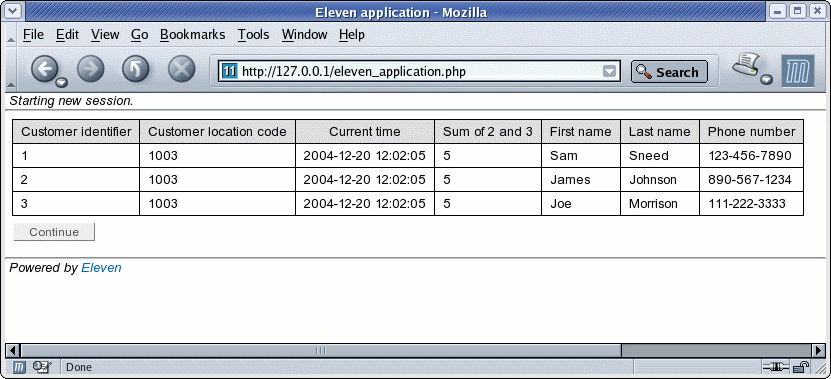
Task: Click the Sum of 2 and 3 header
Action: click(488, 131)
